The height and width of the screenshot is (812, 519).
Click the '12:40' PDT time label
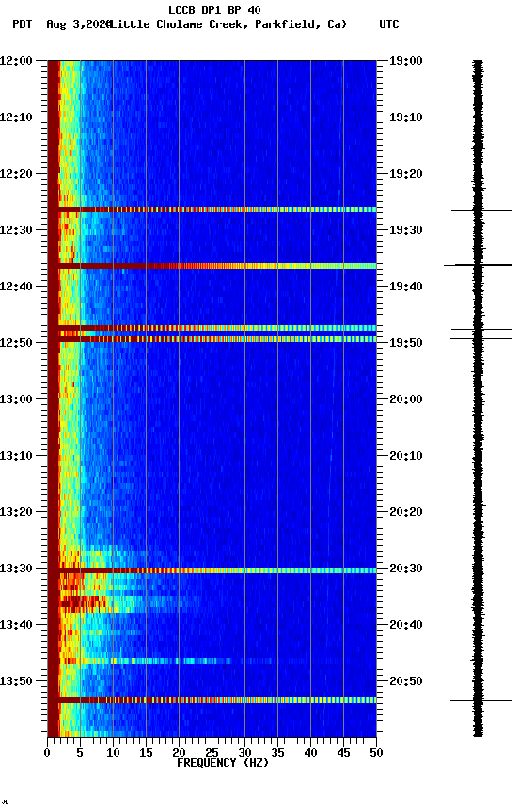click(x=16, y=287)
